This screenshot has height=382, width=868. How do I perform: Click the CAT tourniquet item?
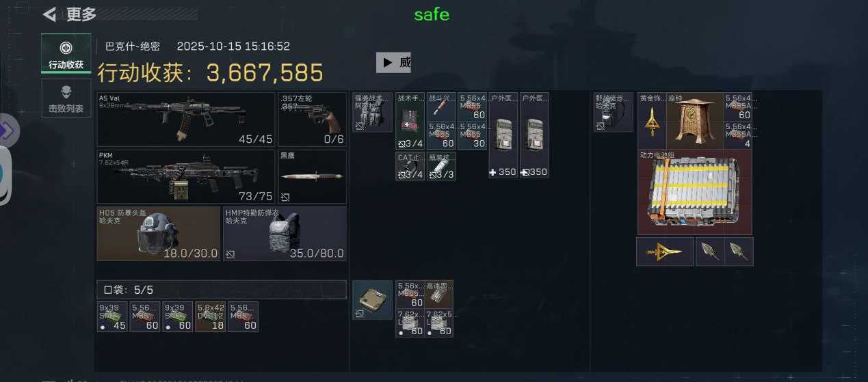tap(410, 167)
